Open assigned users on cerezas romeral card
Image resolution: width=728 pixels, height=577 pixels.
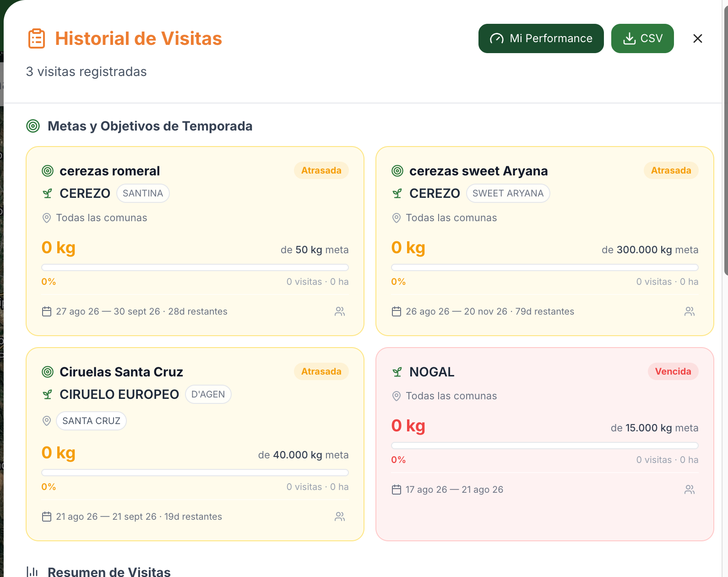[340, 311]
